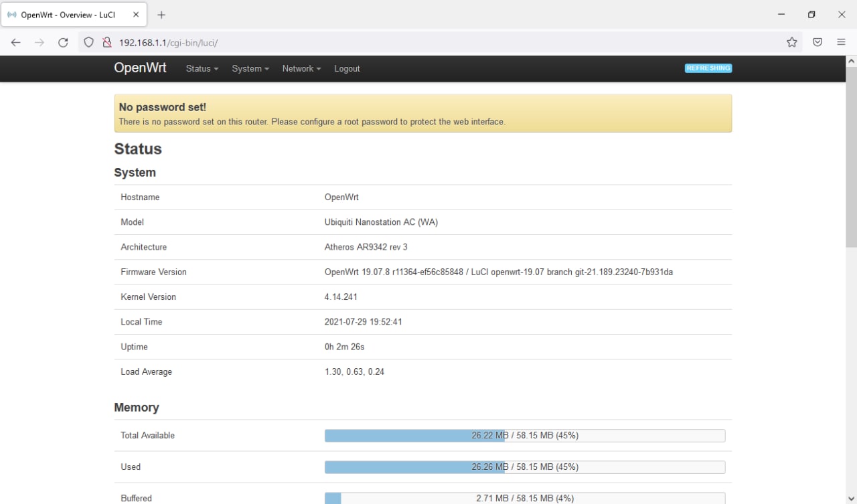Image resolution: width=857 pixels, height=504 pixels.
Task: Restore down the Firefox window
Action: [x=811, y=15]
